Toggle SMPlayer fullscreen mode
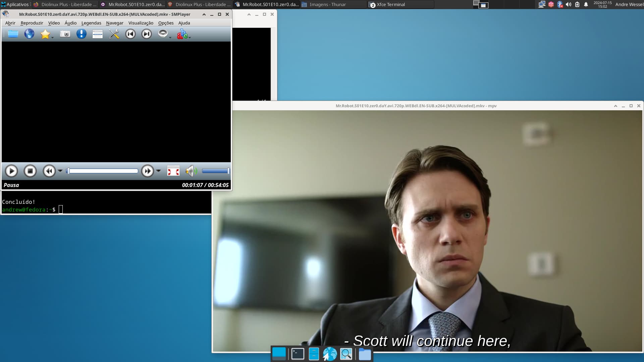 [173, 171]
